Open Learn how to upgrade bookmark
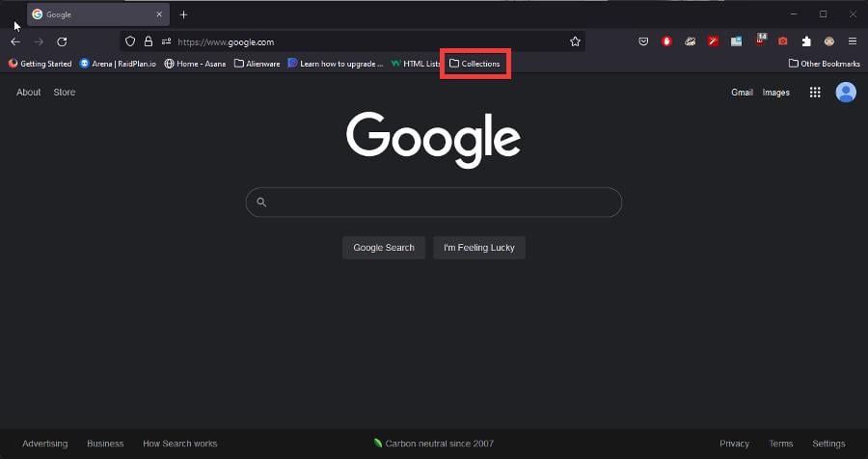The image size is (868, 459). (x=336, y=64)
